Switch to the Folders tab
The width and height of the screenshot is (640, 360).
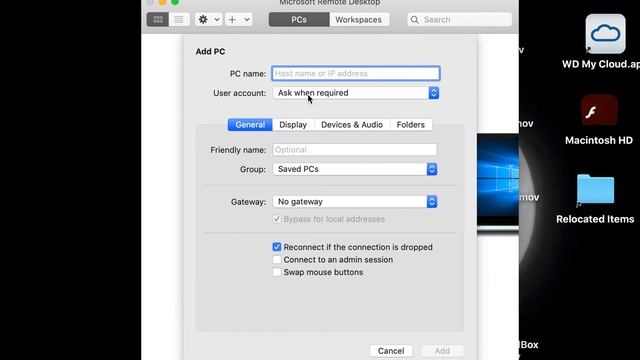(x=411, y=125)
